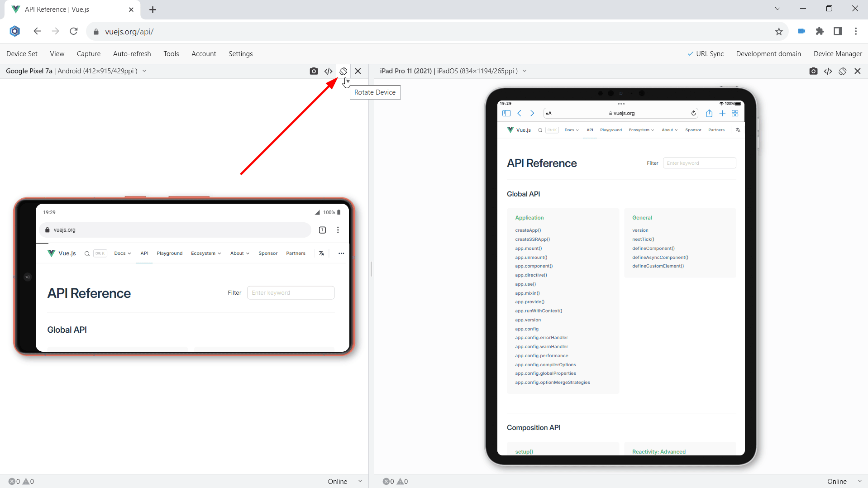Expand the Google Pixel 7a device dropdown

pyautogui.click(x=144, y=71)
